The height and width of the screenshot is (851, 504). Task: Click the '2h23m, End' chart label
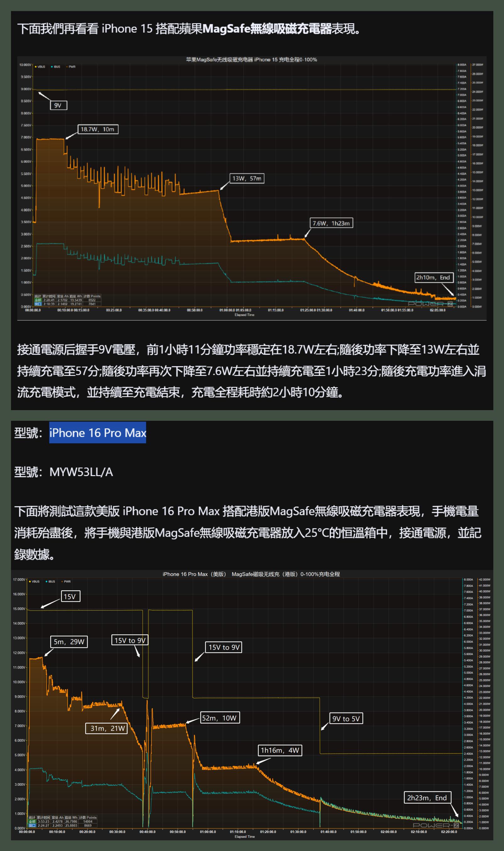coord(427,798)
